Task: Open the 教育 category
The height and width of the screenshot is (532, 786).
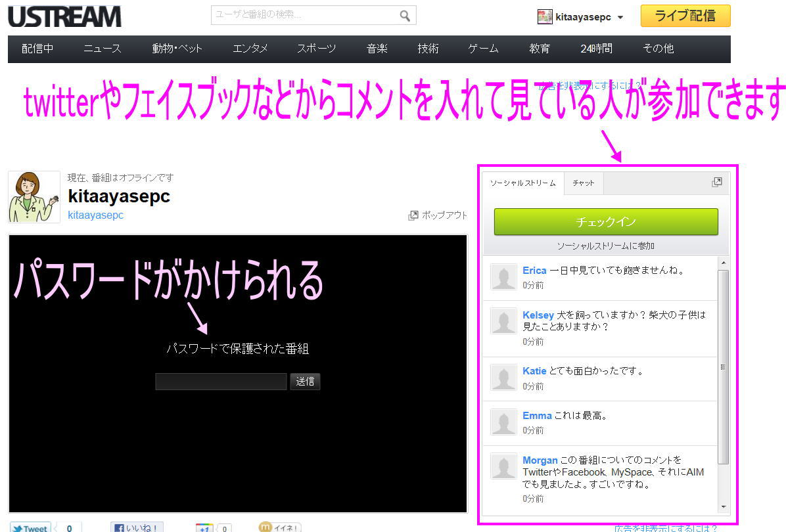Action: [540, 49]
